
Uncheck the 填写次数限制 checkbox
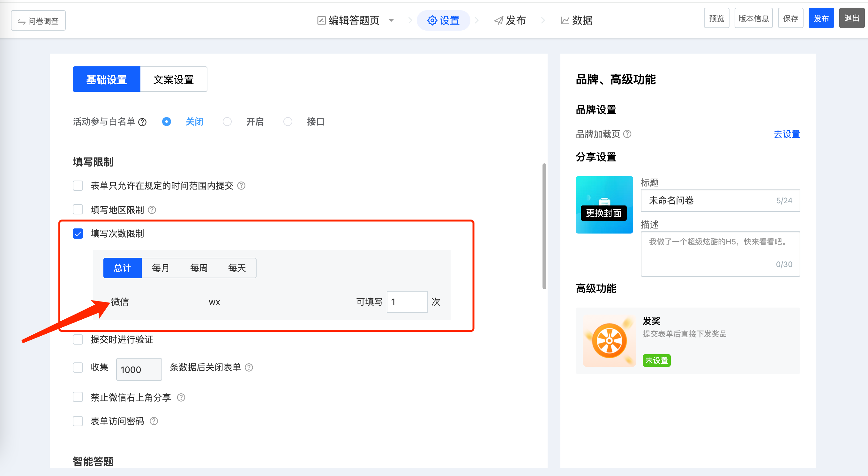(78, 234)
